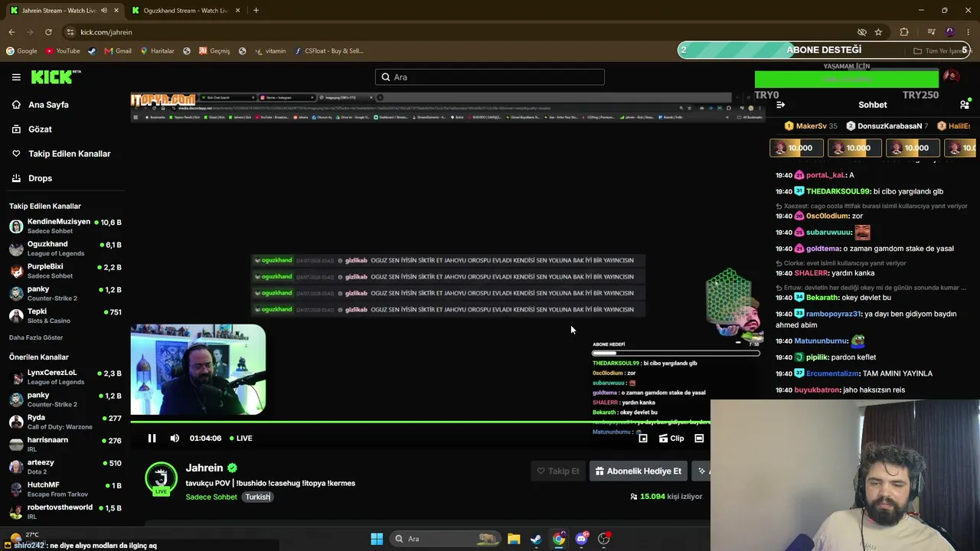Image resolution: width=980 pixels, height=551 pixels.
Task: Open Steam from the taskbar
Action: [x=536, y=539]
